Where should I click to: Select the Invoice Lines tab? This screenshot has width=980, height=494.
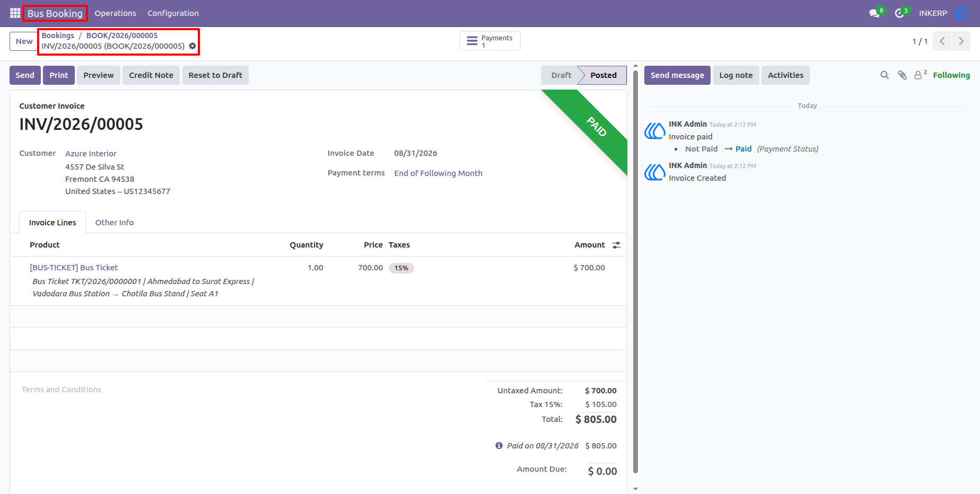coord(52,223)
